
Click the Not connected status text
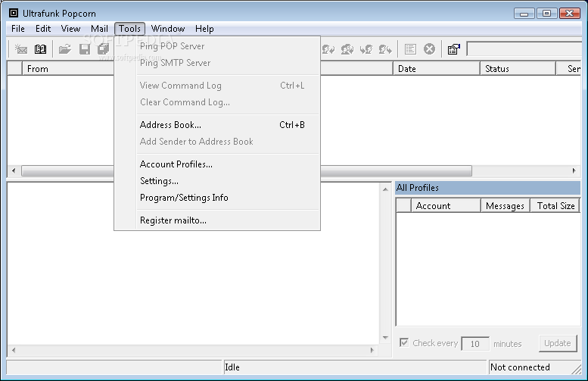520,367
